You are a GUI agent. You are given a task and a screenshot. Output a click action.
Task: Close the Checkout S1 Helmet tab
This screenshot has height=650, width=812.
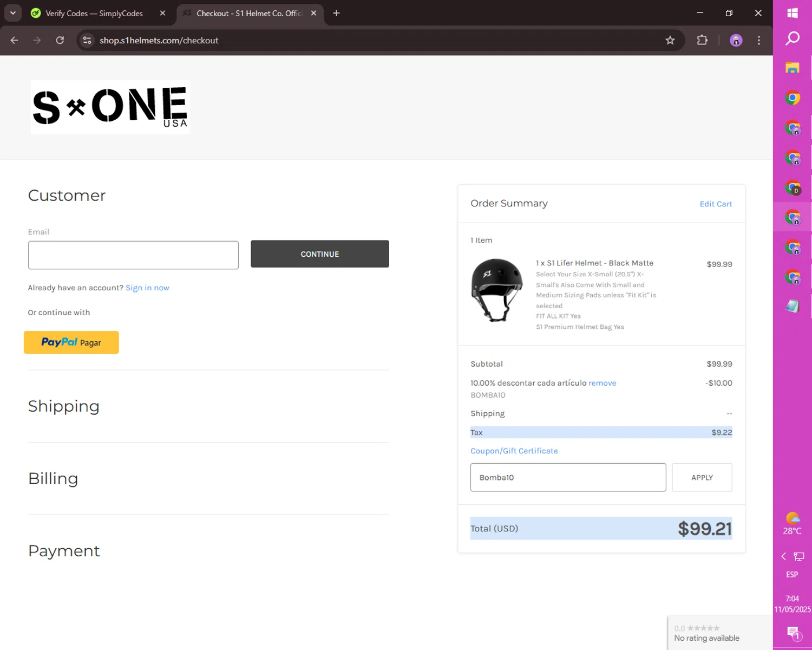pos(313,13)
